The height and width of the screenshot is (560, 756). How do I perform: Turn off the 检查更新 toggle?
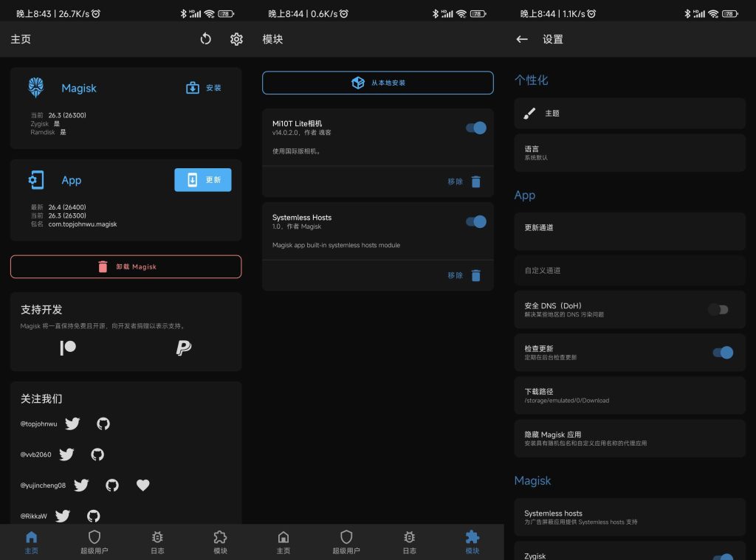click(721, 353)
